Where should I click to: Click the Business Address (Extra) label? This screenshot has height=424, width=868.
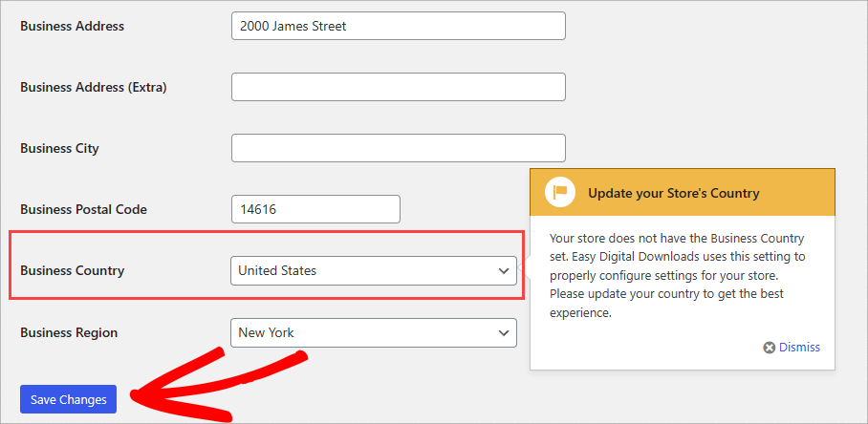(94, 87)
